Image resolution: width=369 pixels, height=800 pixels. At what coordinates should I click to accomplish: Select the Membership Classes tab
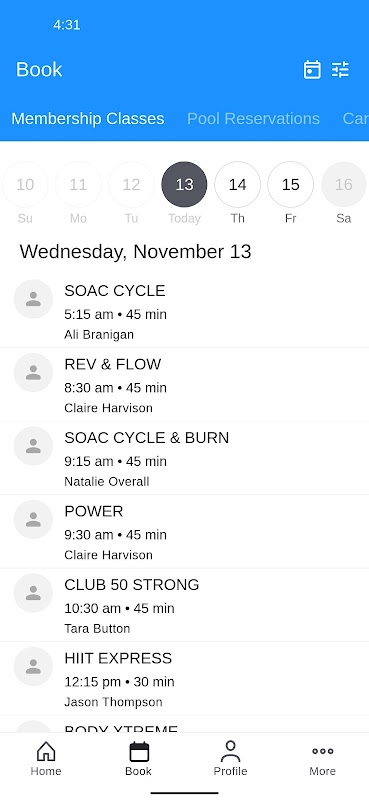point(88,118)
